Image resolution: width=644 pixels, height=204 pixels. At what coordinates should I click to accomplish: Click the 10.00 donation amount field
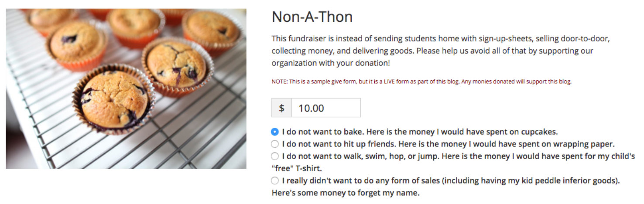326,108
